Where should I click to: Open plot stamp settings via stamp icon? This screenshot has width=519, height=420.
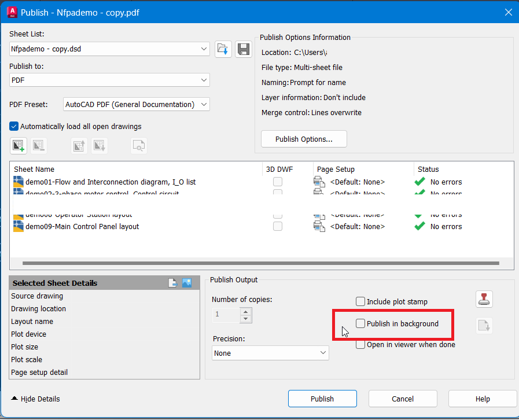[x=484, y=299]
